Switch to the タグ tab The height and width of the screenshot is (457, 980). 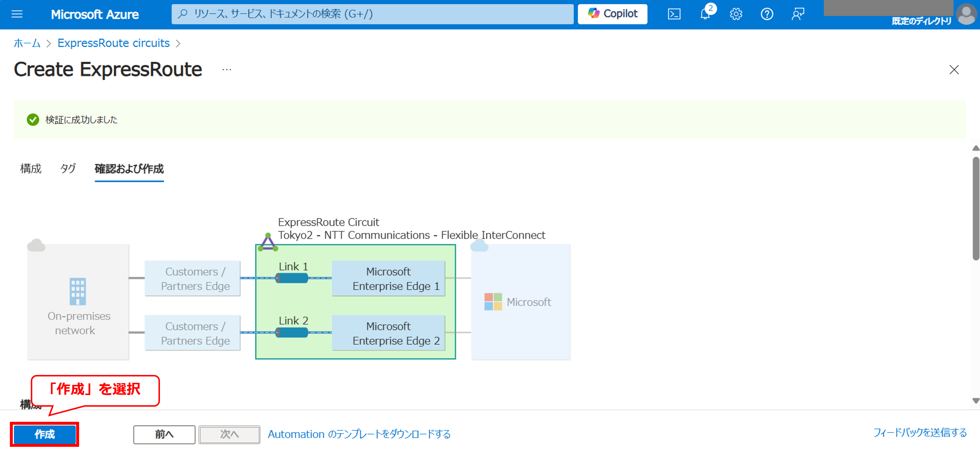click(x=68, y=168)
